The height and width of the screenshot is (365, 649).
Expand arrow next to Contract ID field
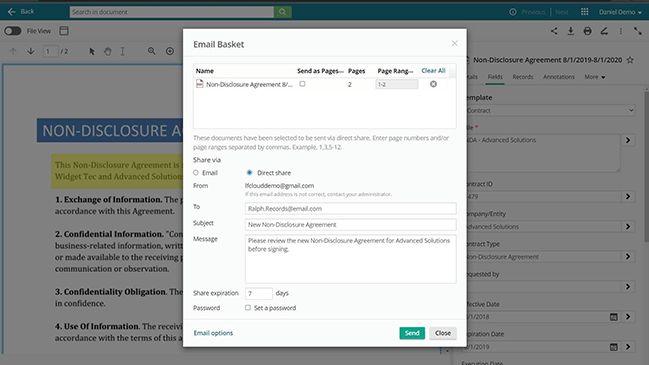pyautogui.click(x=628, y=197)
